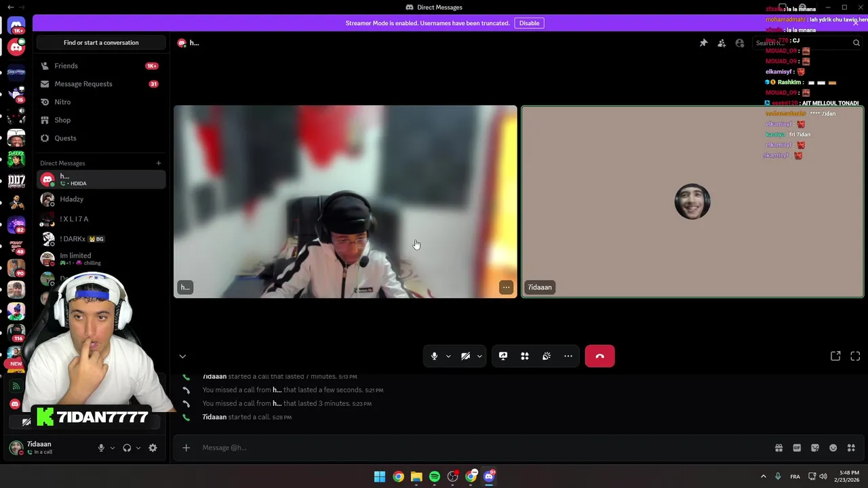Open the DARKX server icon
Viewport: 868px width, 488px height.
16,160
